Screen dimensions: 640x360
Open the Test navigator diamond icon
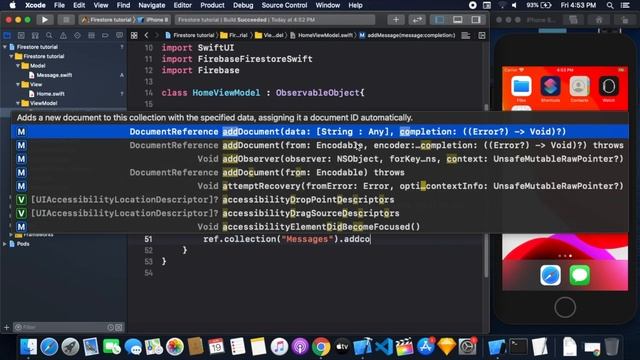coord(77,36)
